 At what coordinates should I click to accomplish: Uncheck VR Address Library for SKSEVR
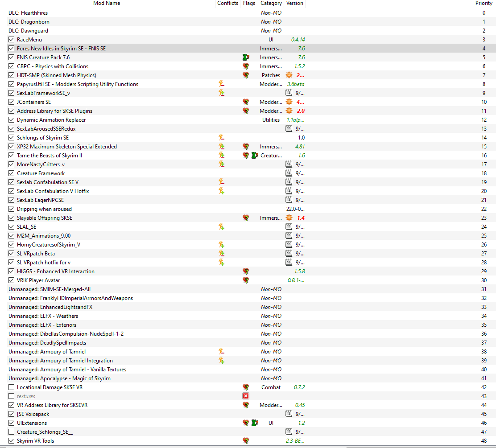pyautogui.click(x=12, y=405)
